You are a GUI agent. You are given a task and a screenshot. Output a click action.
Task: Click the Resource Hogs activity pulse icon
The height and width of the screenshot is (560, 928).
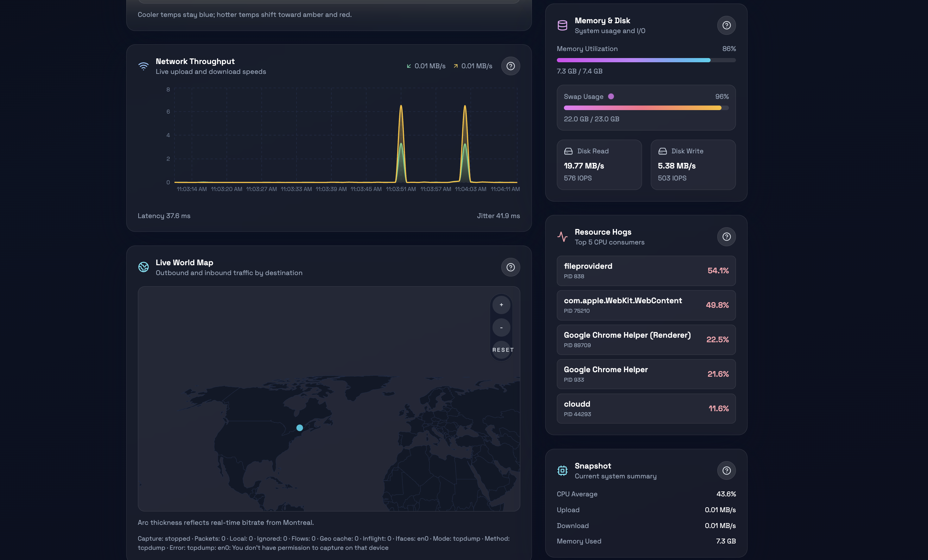click(562, 236)
